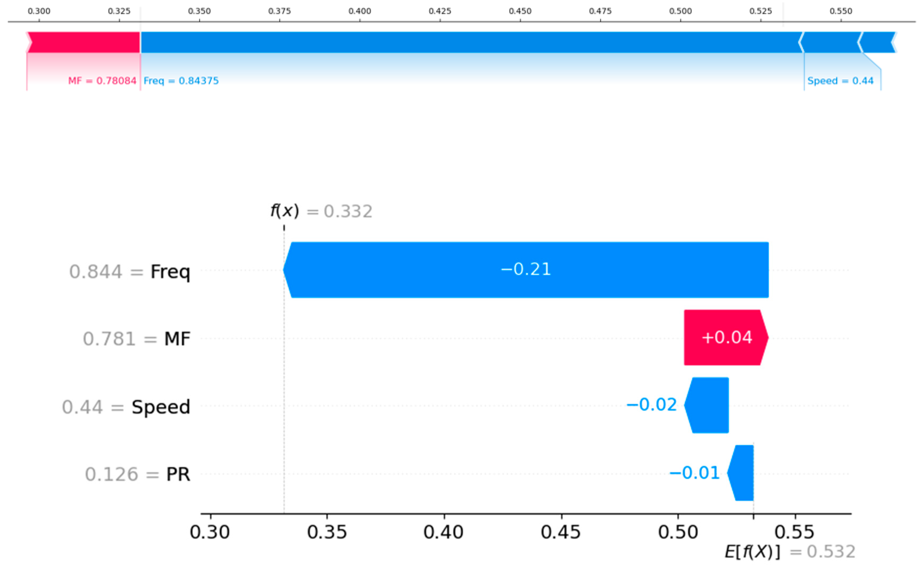The width and height of the screenshot is (924, 568).
Task: Click the '0.126 = PR' row label
Action: click(138, 474)
